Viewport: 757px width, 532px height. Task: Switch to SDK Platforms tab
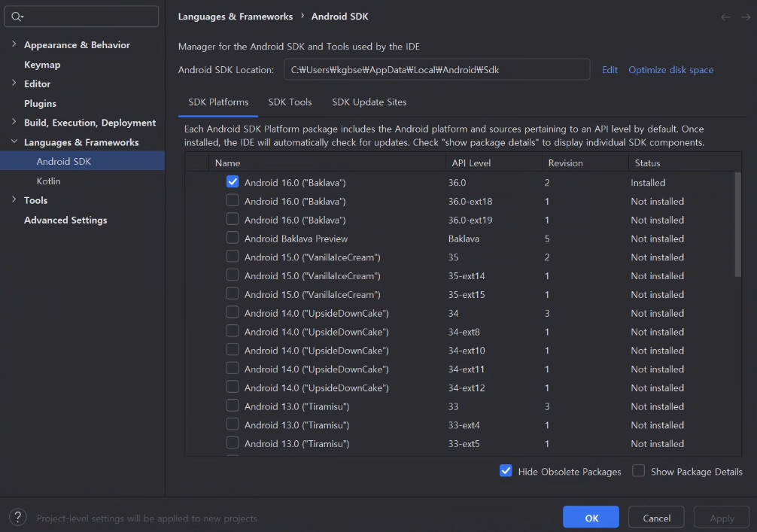[218, 102]
